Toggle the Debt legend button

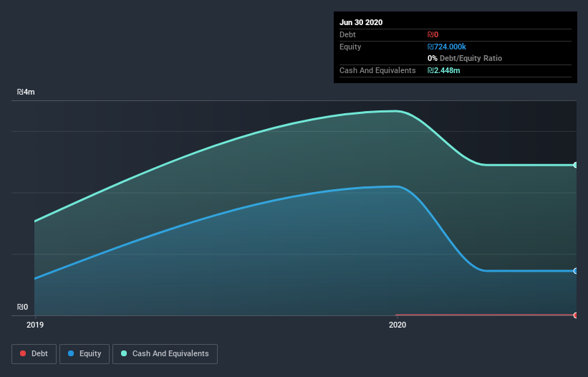(x=34, y=354)
